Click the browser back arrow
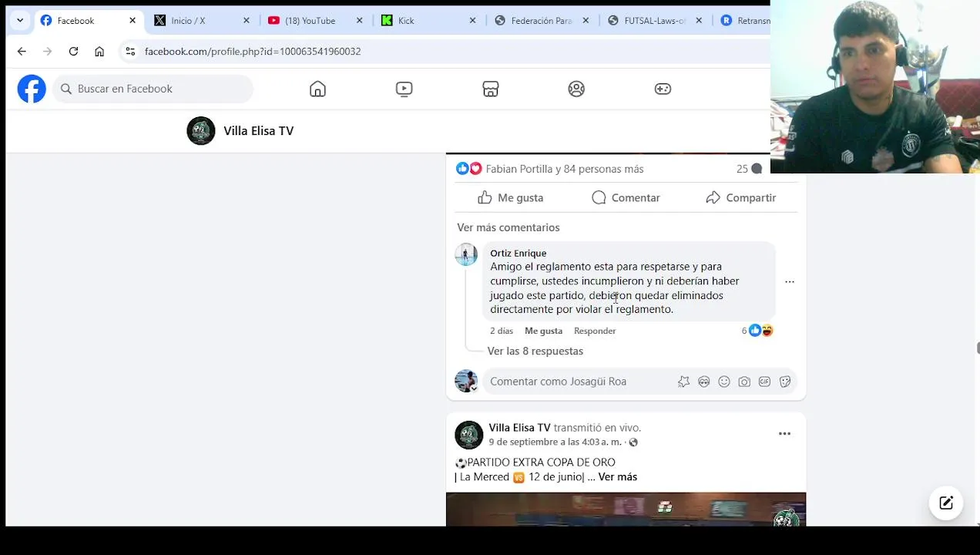Viewport: 980px width, 555px height. tap(22, 51)
